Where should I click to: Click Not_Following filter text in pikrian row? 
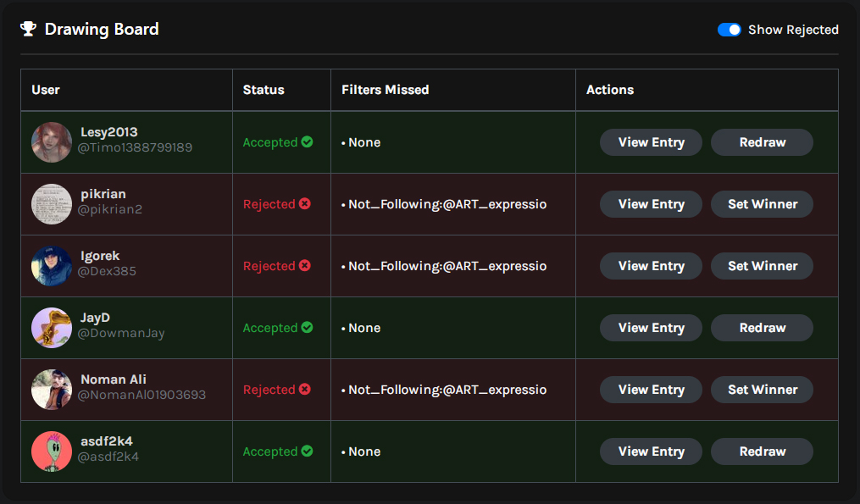click(447, 204)
